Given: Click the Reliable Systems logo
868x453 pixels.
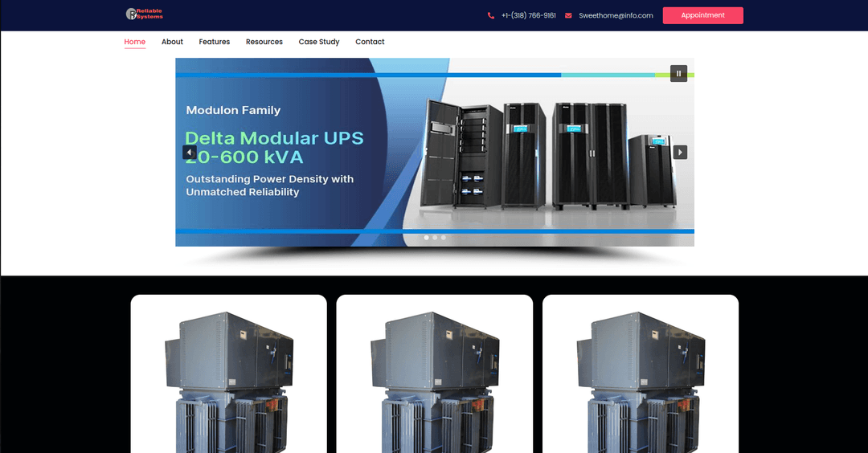Looking at the screenshot, I should point(144,14).
